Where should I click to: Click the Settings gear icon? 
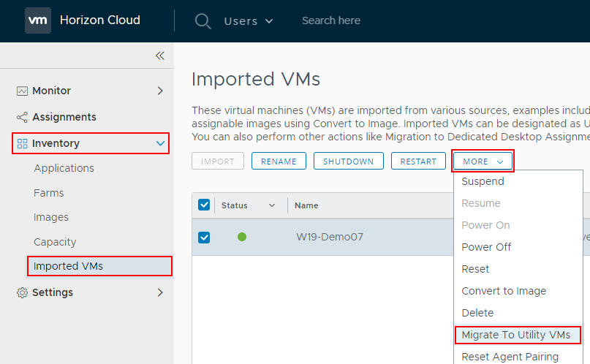point(22,292)
